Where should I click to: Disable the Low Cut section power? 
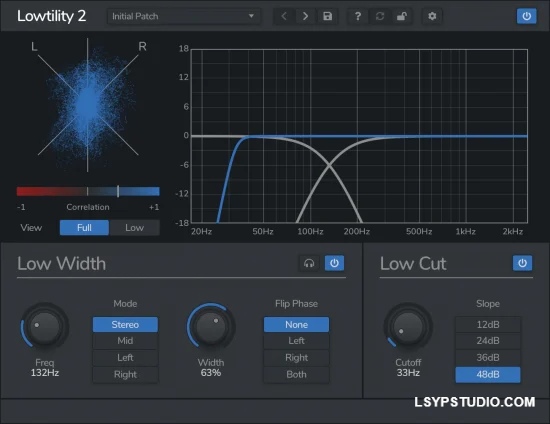click(522, 263)
